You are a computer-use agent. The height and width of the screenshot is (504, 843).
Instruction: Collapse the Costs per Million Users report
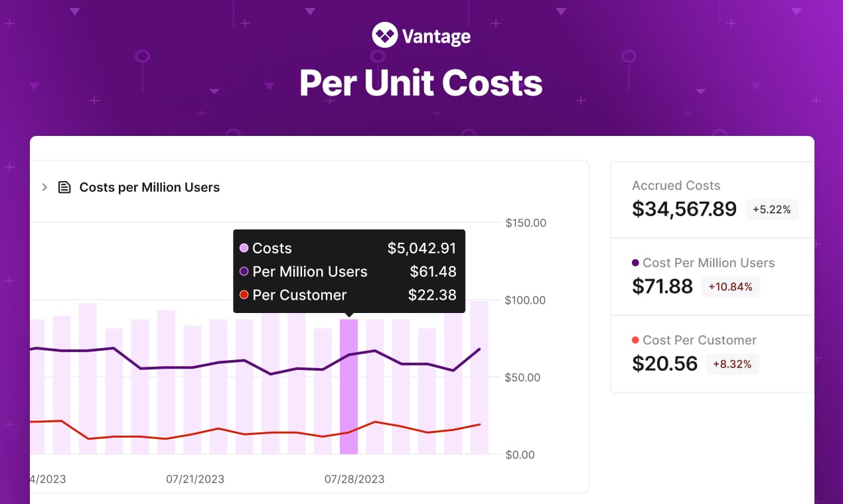pos(44,187)
